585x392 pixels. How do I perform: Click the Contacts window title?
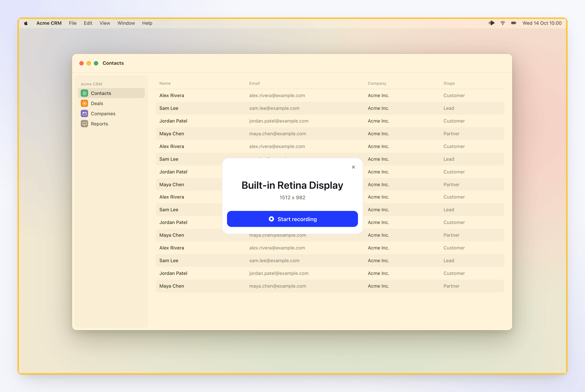(113, 63)
